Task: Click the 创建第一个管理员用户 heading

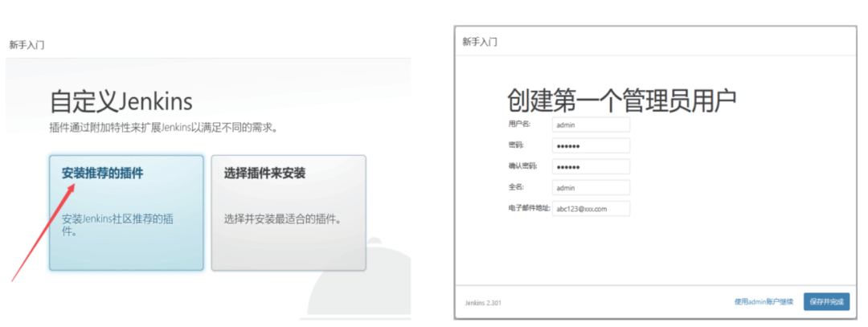Action: [x=621, y=100]
